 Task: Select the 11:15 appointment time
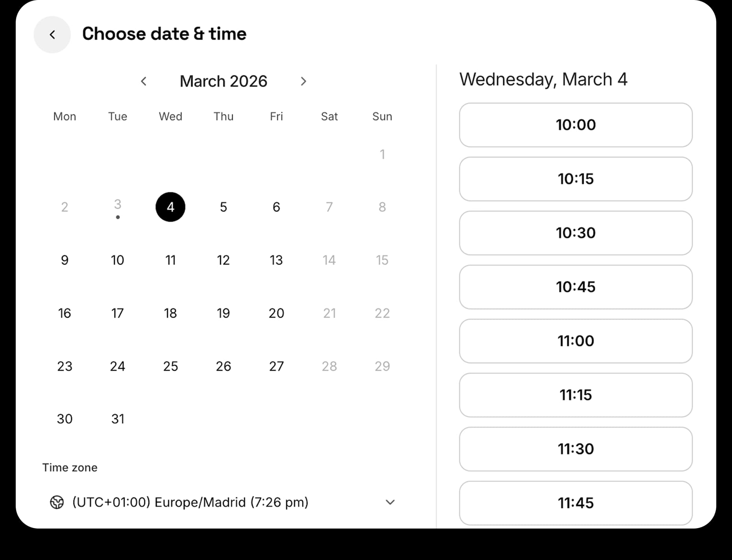576,395
